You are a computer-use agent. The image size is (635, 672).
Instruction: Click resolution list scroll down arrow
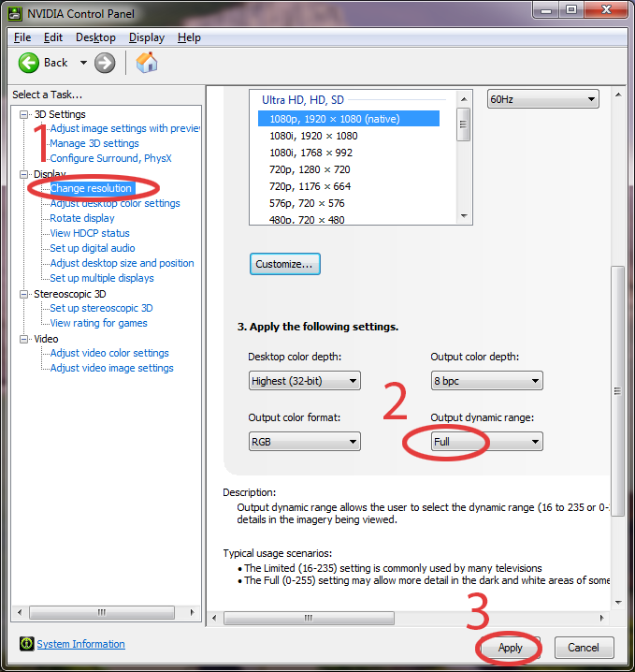point(464,216)
